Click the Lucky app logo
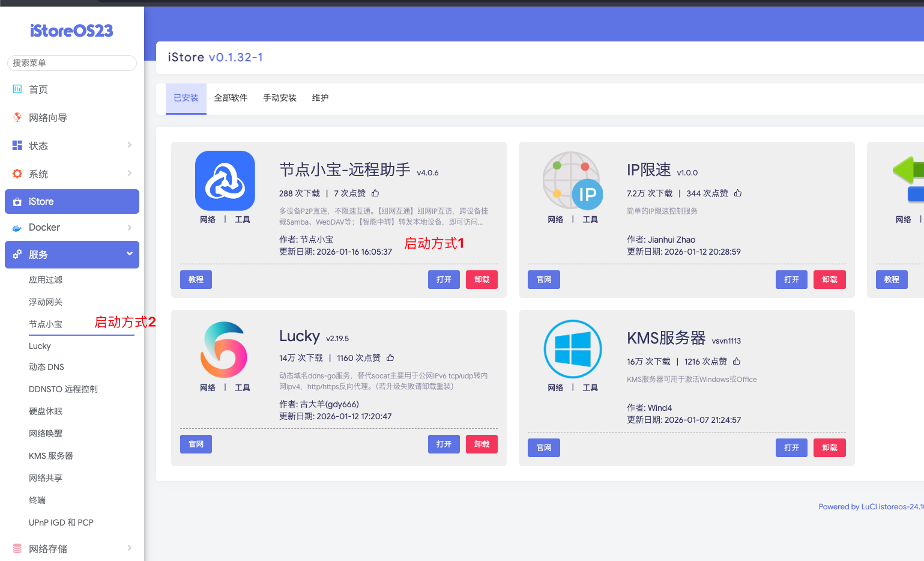The height and width of the screenshot is (561, 924). click(225, 350)
